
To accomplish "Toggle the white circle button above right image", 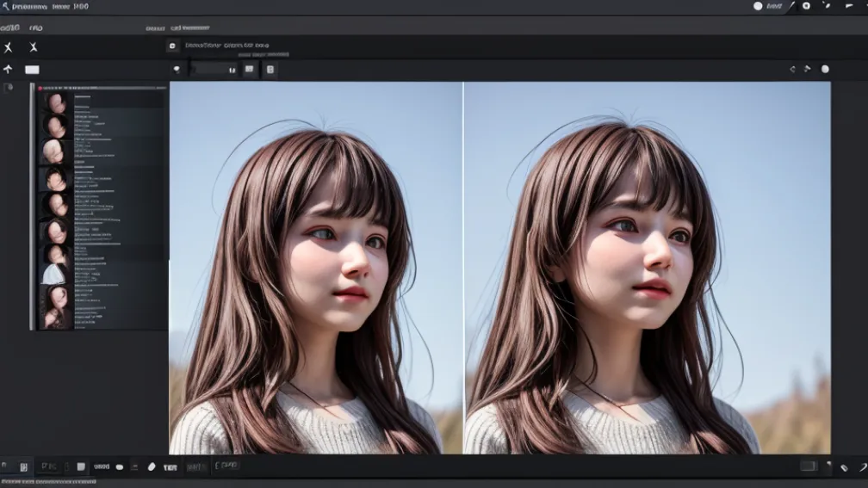I will [825, 69].
